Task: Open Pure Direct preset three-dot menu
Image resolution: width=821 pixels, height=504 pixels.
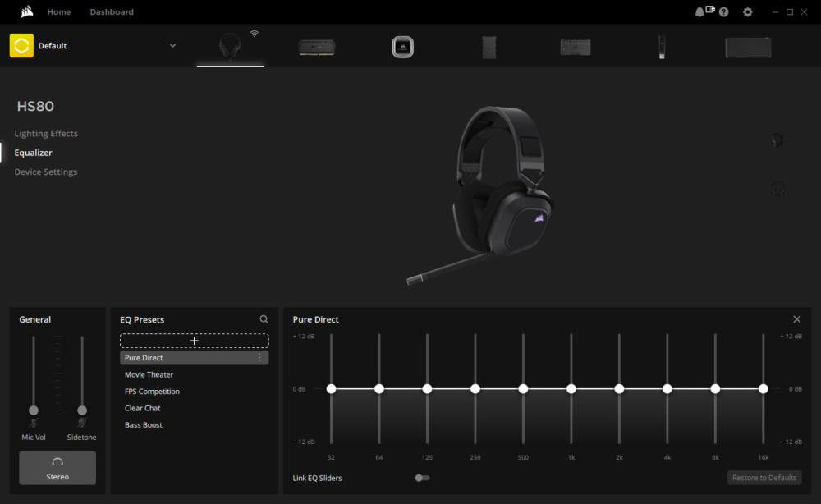Action: (x=259, y=357)
